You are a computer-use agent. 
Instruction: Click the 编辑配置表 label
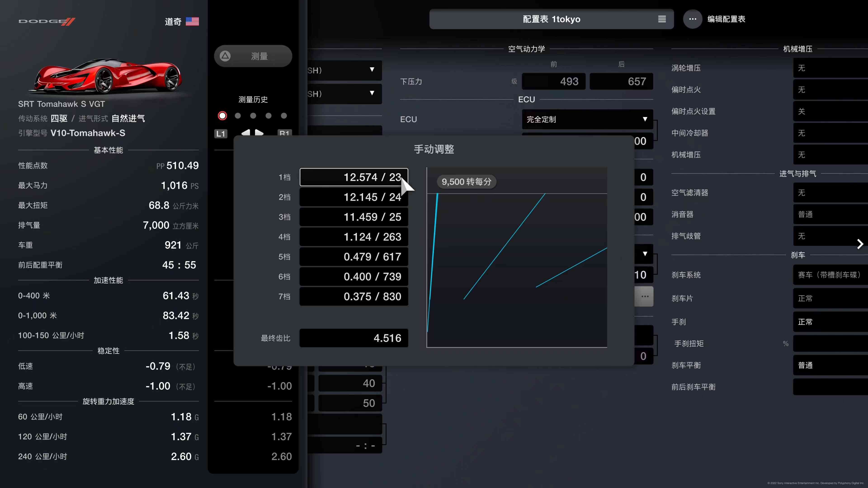(726, 19)
